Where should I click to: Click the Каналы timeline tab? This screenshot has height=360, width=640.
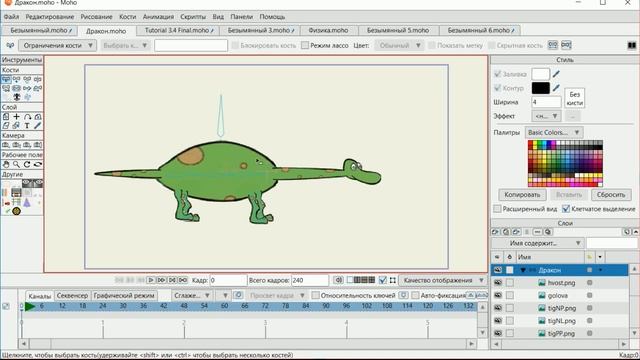coord(40,296)
